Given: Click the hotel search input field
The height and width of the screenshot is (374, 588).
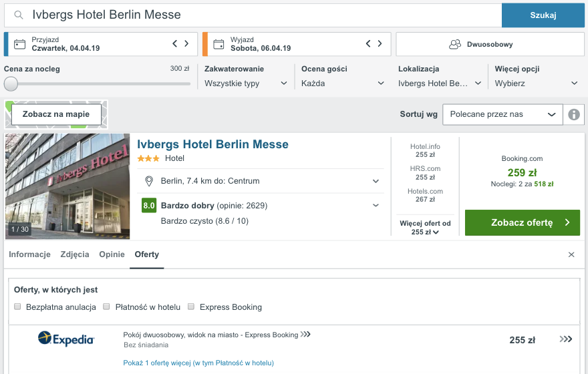Looking at the screenshot, I should [x=253, y=15].
